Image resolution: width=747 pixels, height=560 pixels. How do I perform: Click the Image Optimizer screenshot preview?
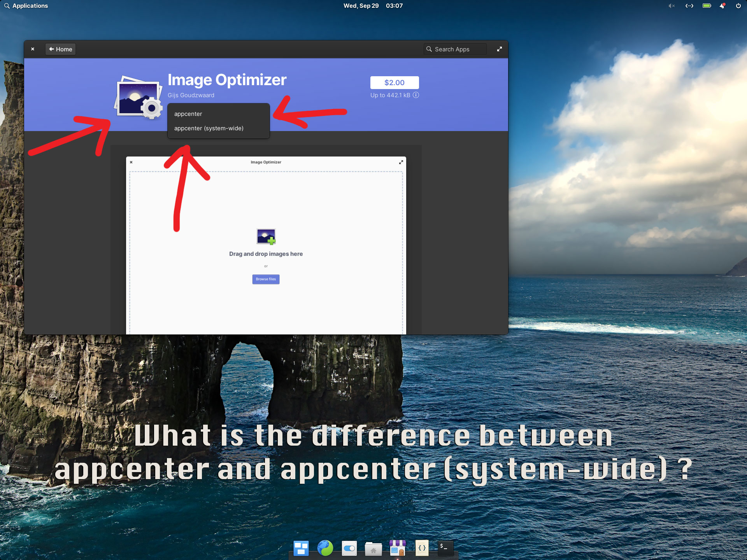[266, 245]
